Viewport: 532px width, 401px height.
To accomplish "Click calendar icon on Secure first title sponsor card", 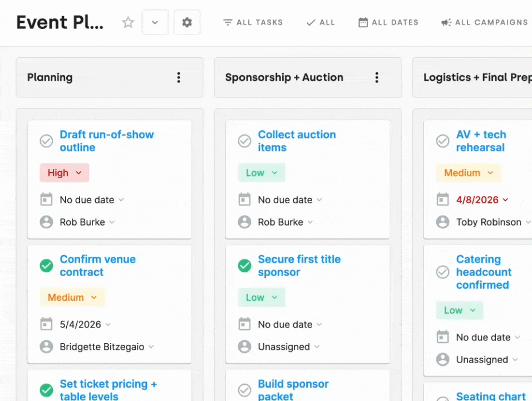I will [x=245, y=324].
